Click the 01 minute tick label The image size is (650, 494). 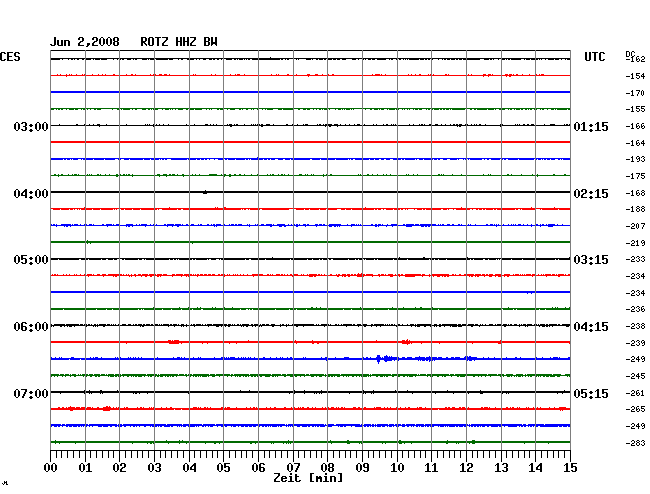coord(85,467)
